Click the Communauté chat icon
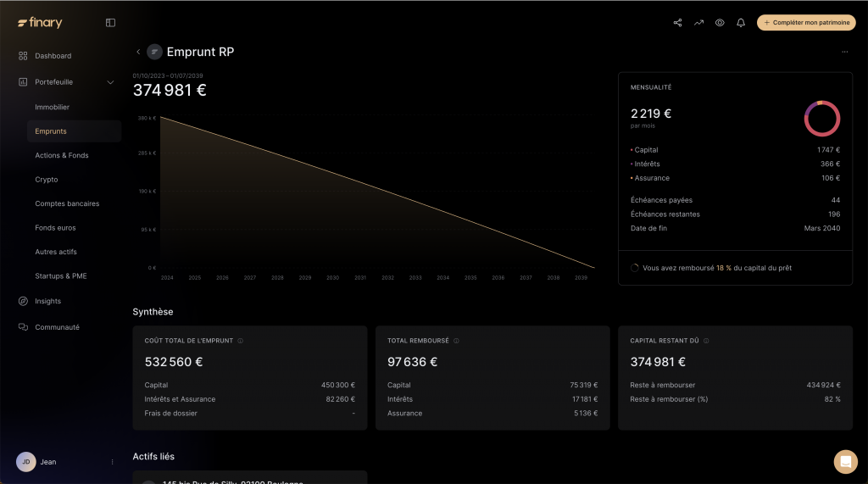 tap(23, 327)
